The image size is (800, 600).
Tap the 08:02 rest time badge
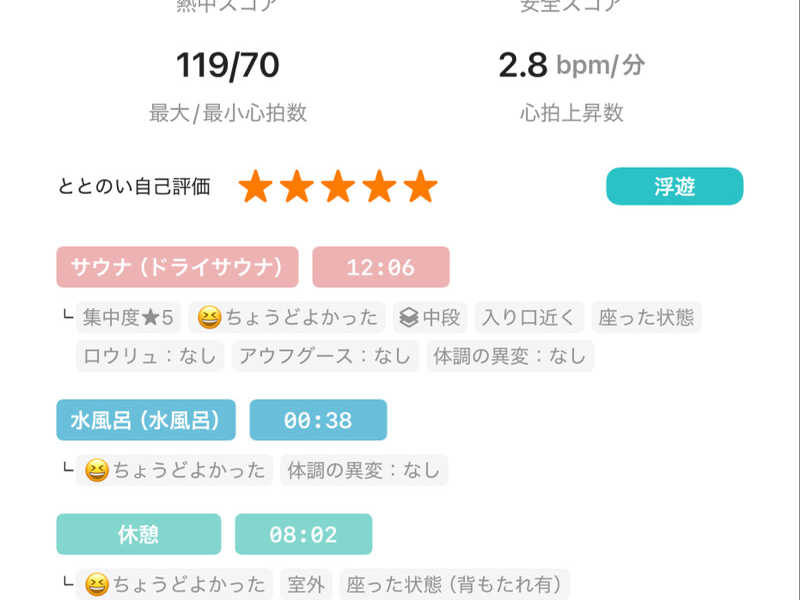pos(303,534)
